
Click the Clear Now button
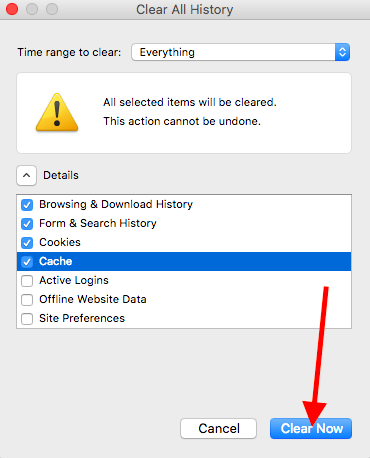tap(311, 428)
